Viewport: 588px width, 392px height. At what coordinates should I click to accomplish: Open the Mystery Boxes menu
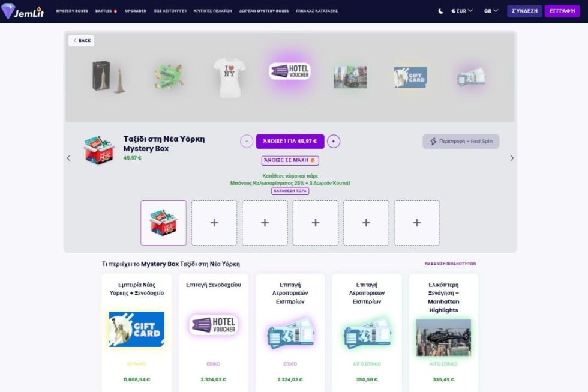pyautogui.click(x=72, y=11)
